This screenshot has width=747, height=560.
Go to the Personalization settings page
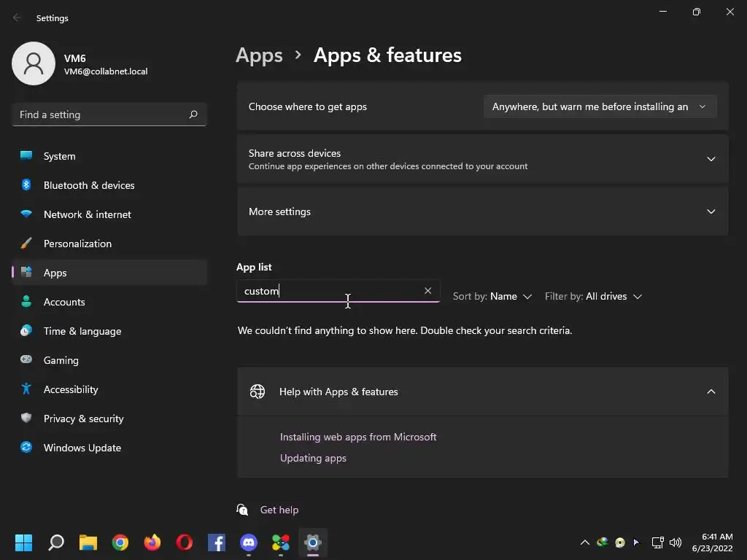point(77,244)
